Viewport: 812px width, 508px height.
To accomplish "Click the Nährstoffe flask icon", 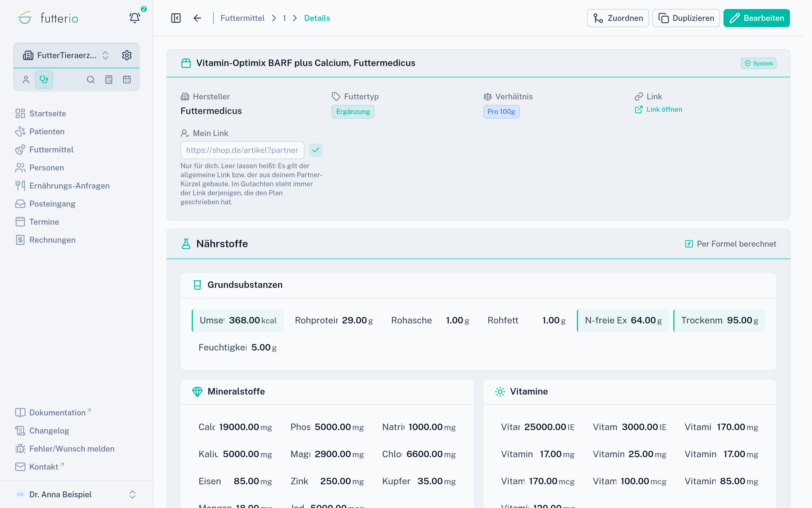I will [186, 244].
